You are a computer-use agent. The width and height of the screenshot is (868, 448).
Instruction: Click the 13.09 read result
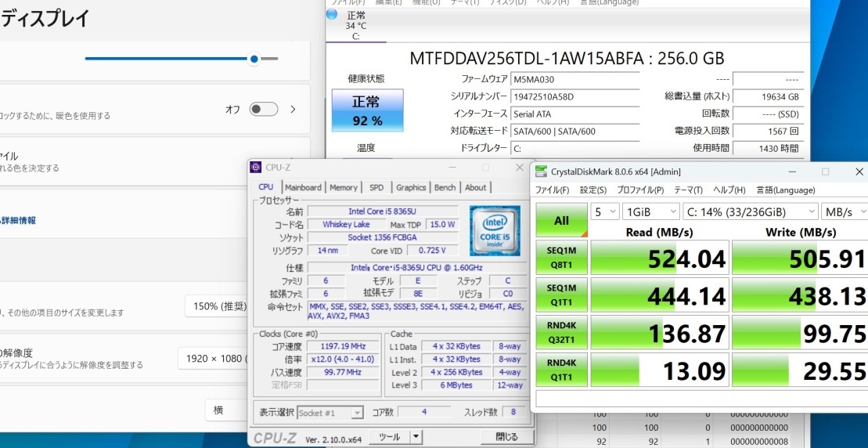coord(660,370)
